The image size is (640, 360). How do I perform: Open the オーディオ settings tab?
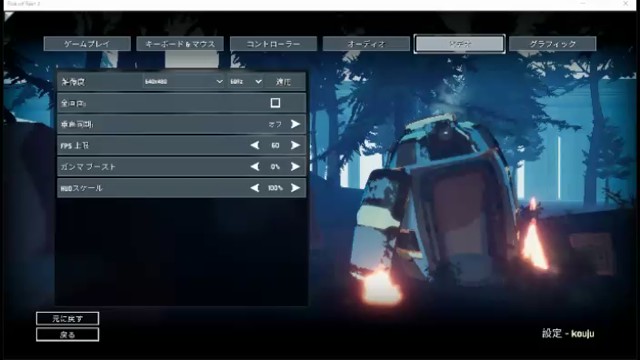pyautogui.click(x=366, y=44)
